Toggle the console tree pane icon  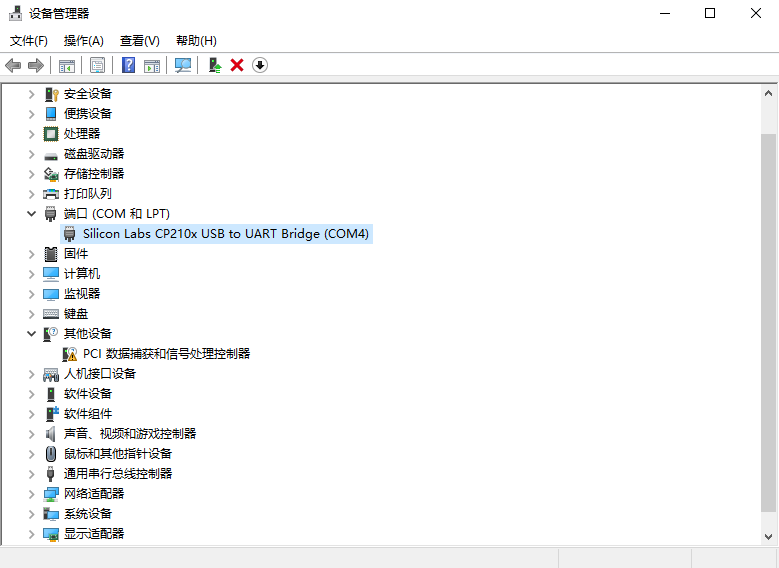click(x=67, y=65)
